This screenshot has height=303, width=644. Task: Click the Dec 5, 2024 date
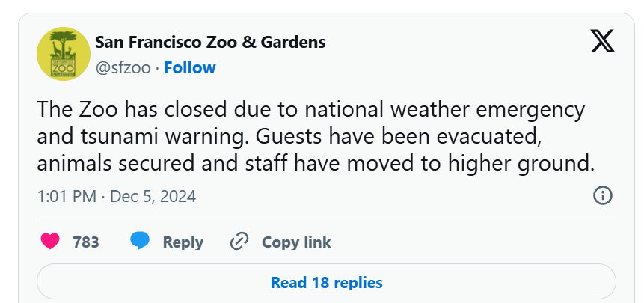click(153, 196)
